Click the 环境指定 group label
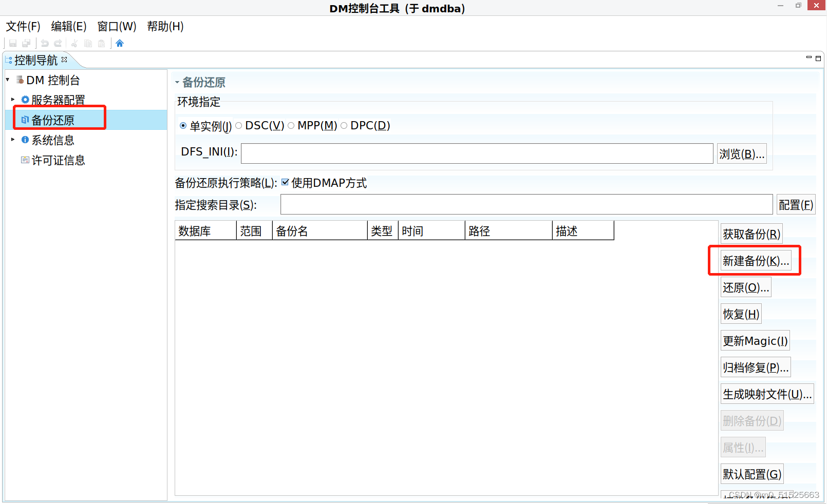The height and width of the screenshot is (504, 827). [x=199, y=102]
